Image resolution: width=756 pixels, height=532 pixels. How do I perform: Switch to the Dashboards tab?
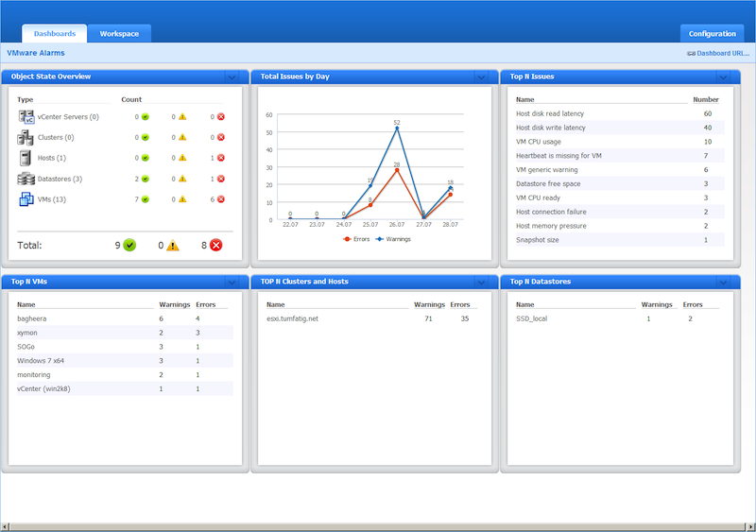click(55, 34)
